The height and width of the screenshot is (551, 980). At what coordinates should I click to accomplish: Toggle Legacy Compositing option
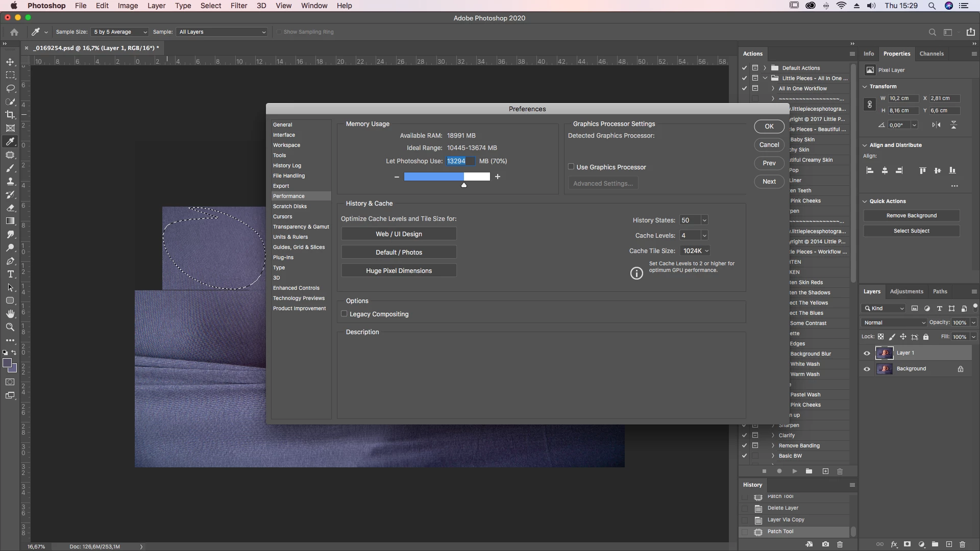click(344, 314)
